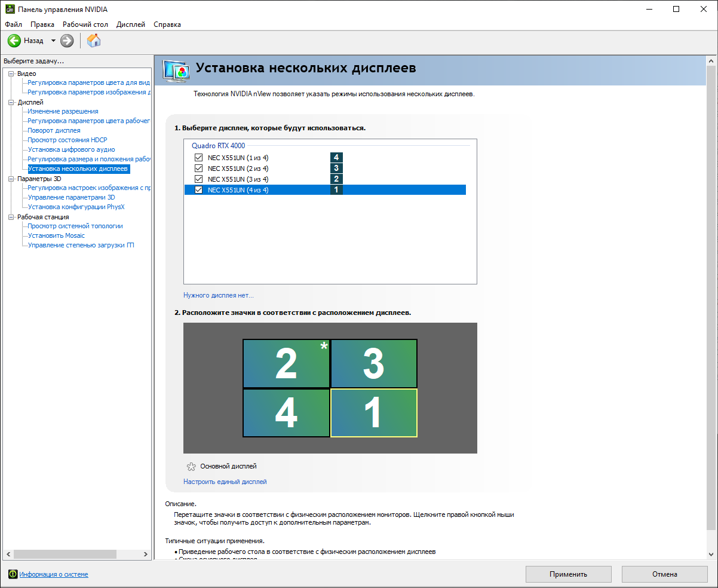The image size is (718, 588).
Task: Uncheck NEC X551UN (1 из 4) checkbox
Action: tap(198, 158)
